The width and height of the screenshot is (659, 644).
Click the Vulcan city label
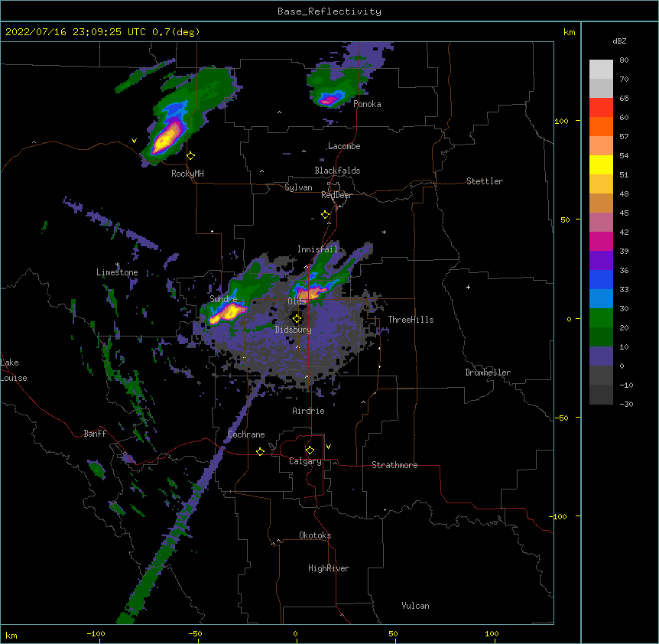(415, 606)
